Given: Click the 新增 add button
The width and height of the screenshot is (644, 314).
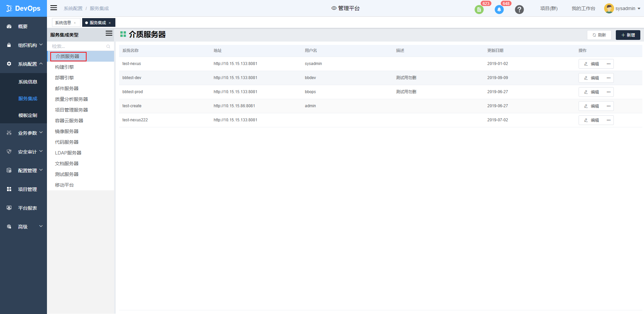Looking at the screenshot, I should (628, 35).
